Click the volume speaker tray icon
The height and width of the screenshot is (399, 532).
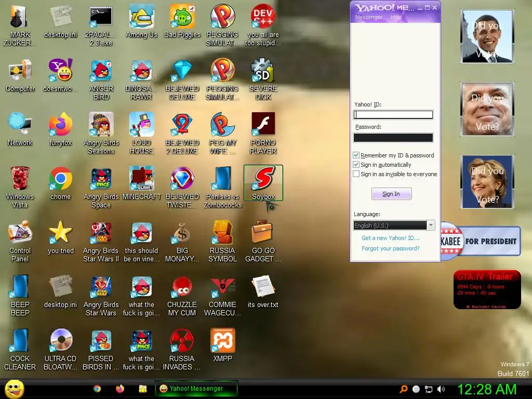point(441,389)
